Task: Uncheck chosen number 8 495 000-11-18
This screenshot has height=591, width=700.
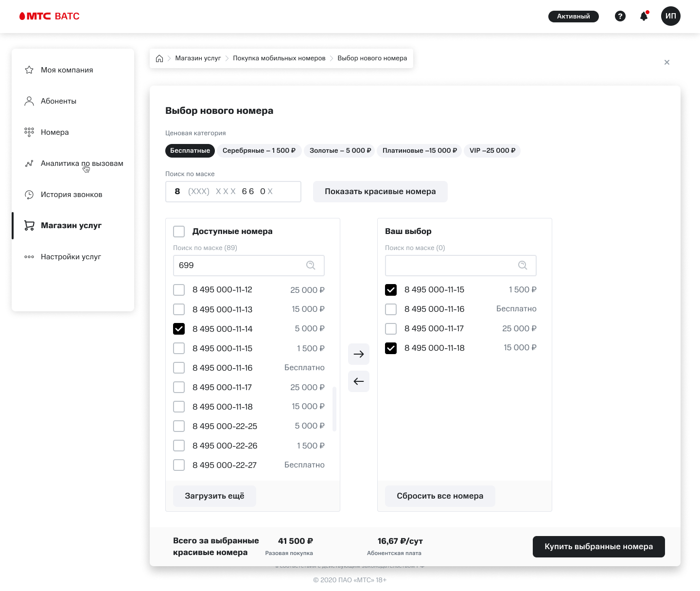Action: tap(391, 348)
